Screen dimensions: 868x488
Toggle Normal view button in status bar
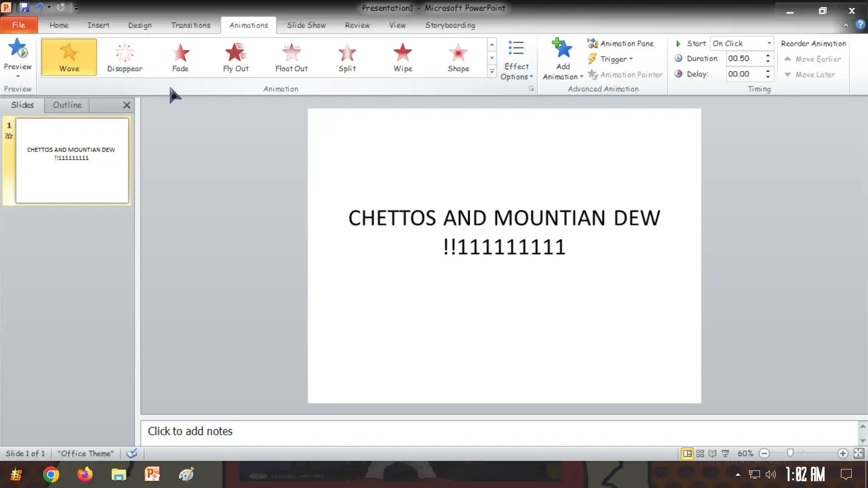[687, 453]
